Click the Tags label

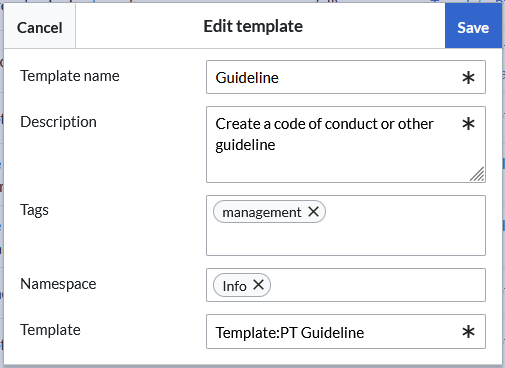pos(34,210)
